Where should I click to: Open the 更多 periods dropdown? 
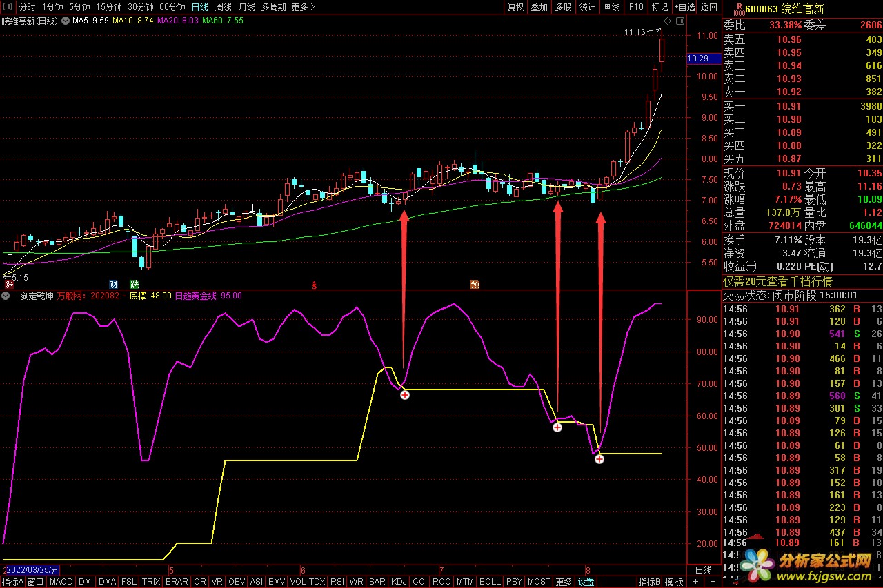pos(303,7)
